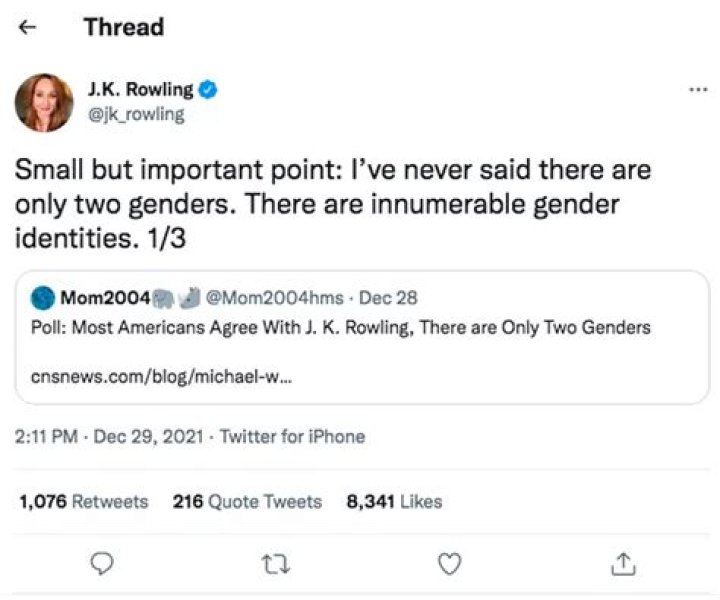View the 216 Quote Tweets
Screen dimensions: 720x600
(x=247, y=501)
